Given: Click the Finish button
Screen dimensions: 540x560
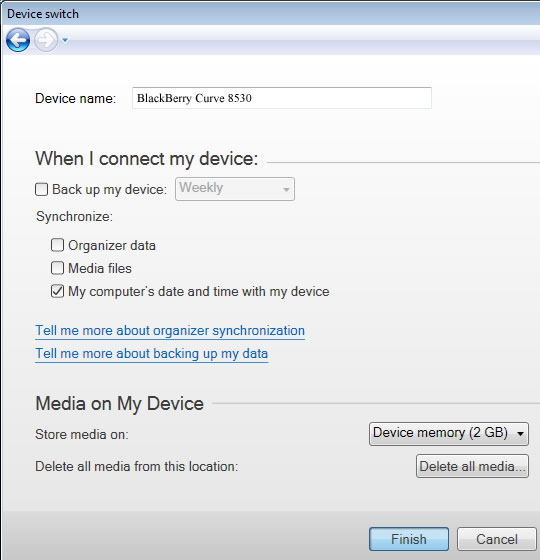Looking at the screenshot, I should tap(409, 539).
